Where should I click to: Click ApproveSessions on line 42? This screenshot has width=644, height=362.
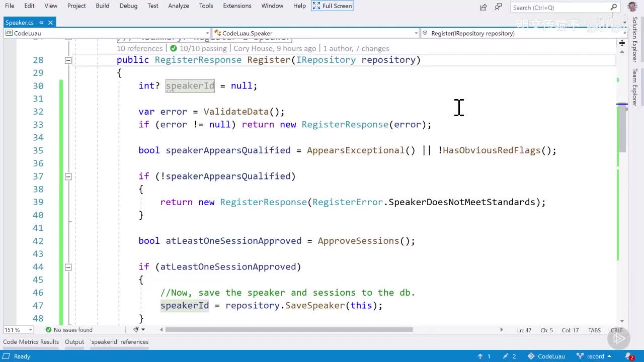pos(358,241)
